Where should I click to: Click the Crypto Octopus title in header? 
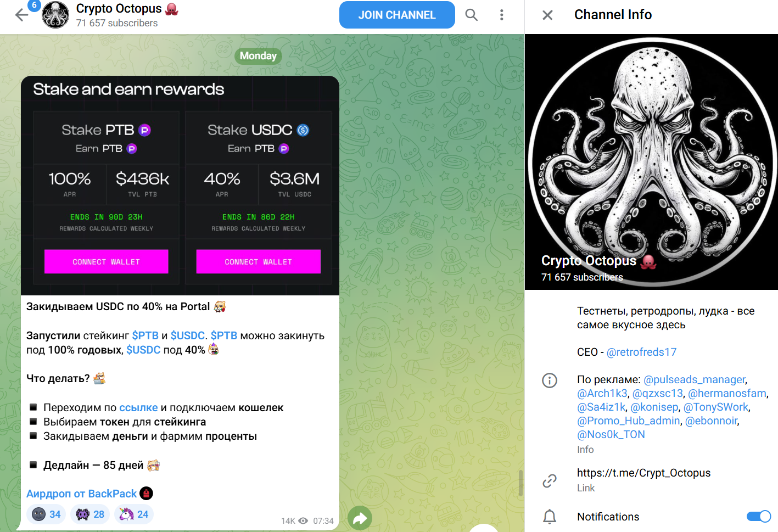(x=119, y=9)
